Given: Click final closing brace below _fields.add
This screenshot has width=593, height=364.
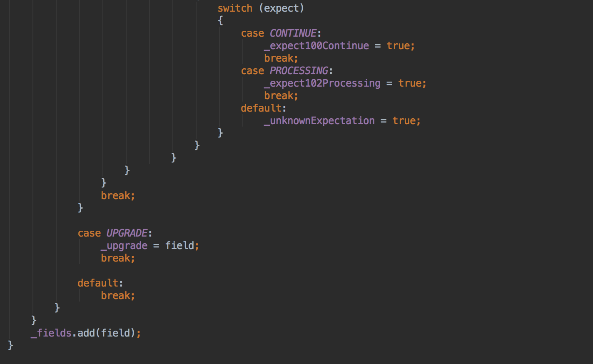Looking at the screenshot, I should pyautogui.click(x=10, y=345).
